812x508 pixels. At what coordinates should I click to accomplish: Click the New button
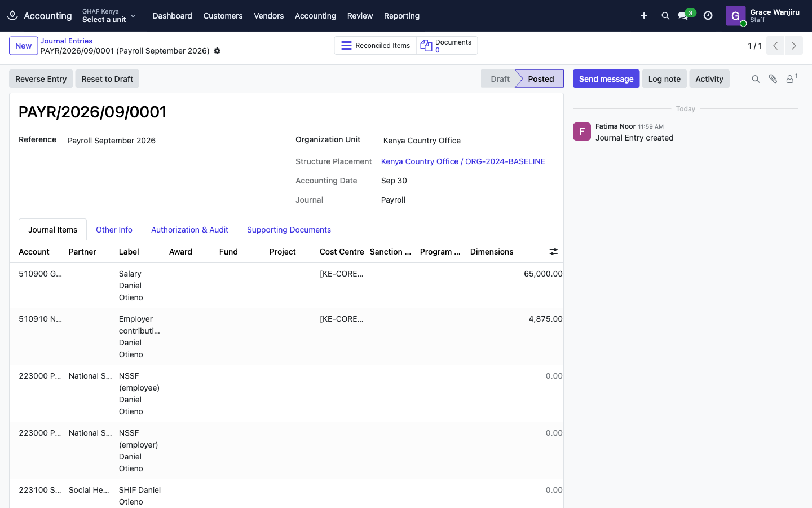pyautogui.click(x=24, y=46)
